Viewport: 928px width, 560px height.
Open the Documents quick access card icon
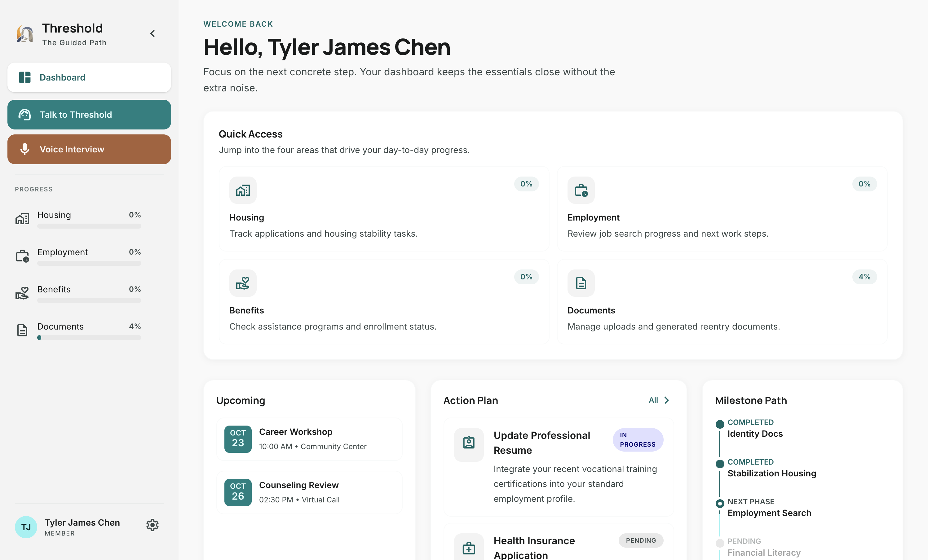click(x=581, y=283)
